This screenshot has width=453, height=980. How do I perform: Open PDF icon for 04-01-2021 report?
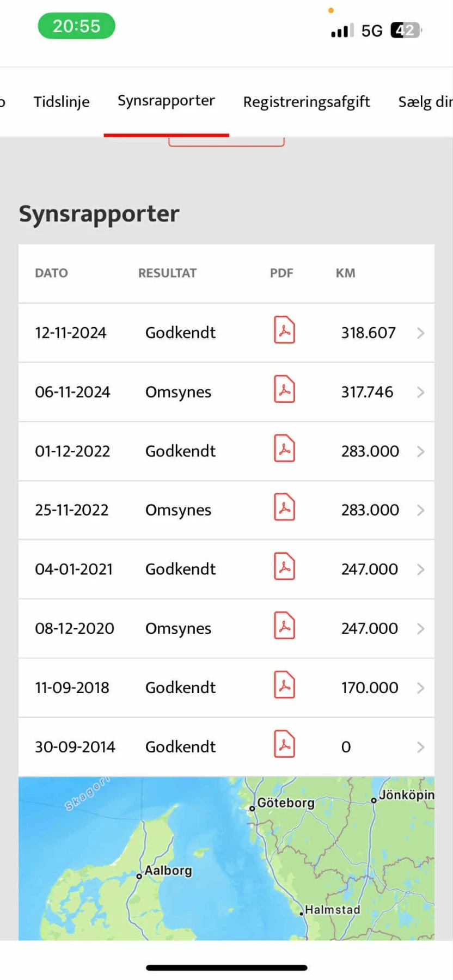tap(284, 567)
